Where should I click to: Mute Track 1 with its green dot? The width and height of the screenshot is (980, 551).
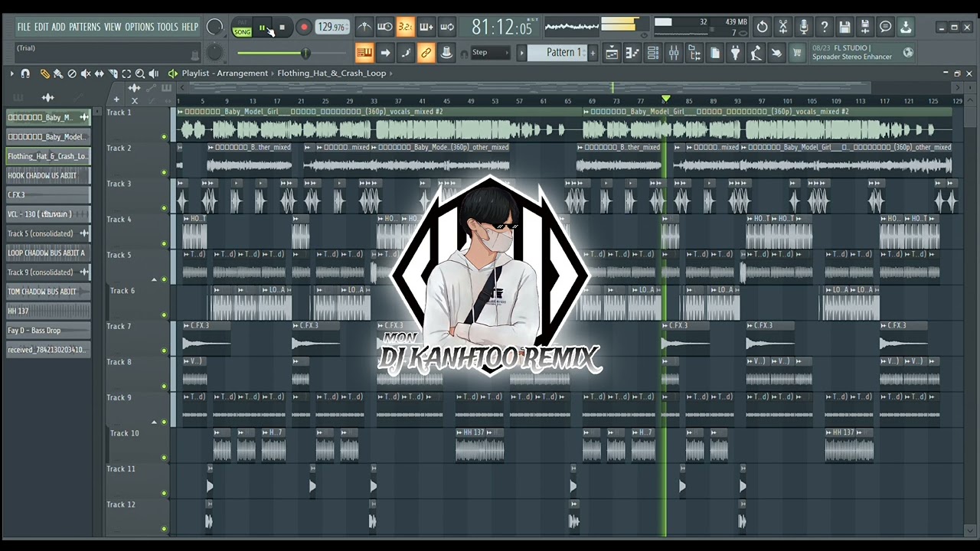(164, 137)
